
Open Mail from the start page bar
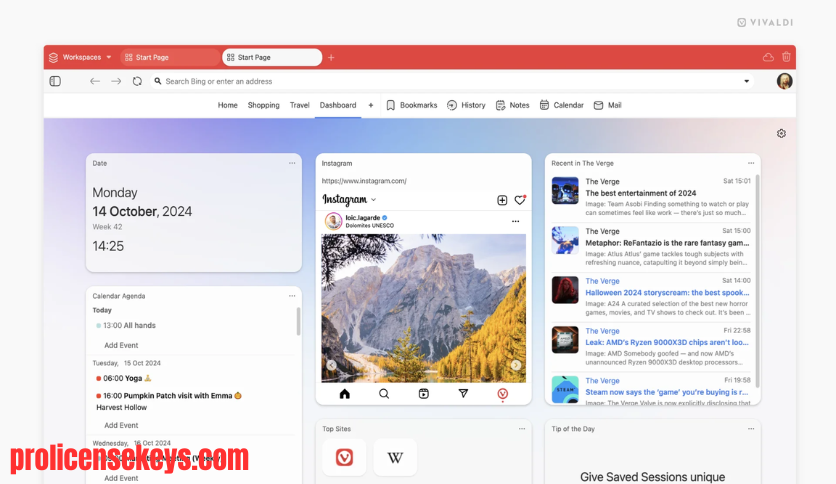click(x=607, y=105)
